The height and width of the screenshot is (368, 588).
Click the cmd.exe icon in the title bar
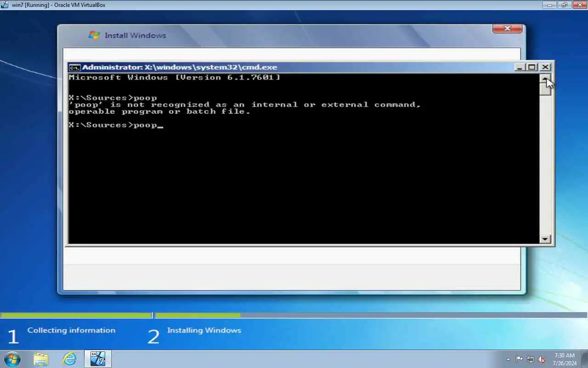point(75,67)
